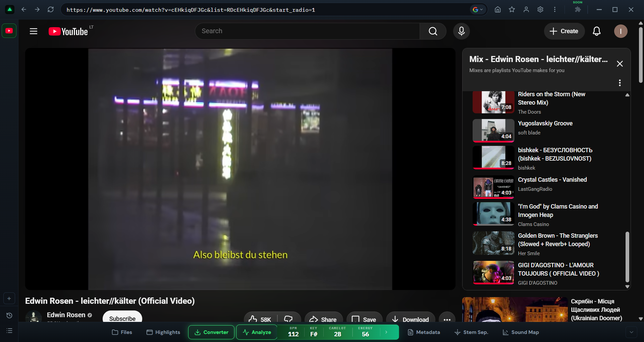The image size is (644, 342).
Task: Reload the page with the refresh icon
Action: [x=51, y=9]
